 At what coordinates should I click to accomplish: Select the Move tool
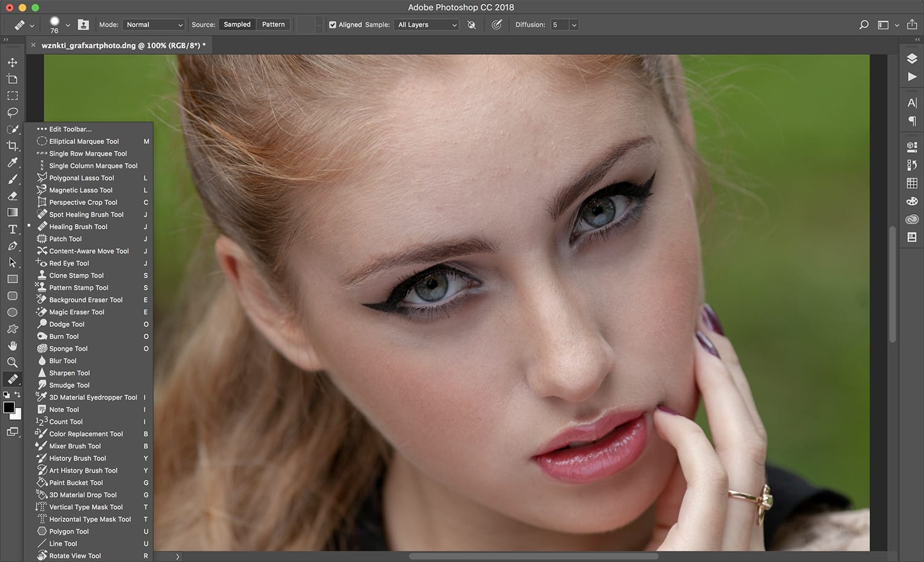click(12, 62)
